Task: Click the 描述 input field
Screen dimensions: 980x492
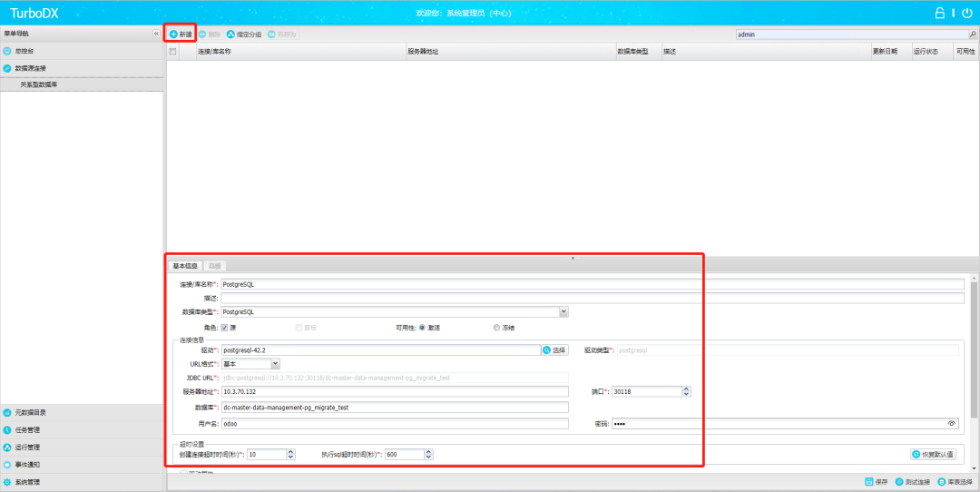Action: coord(593,299)
